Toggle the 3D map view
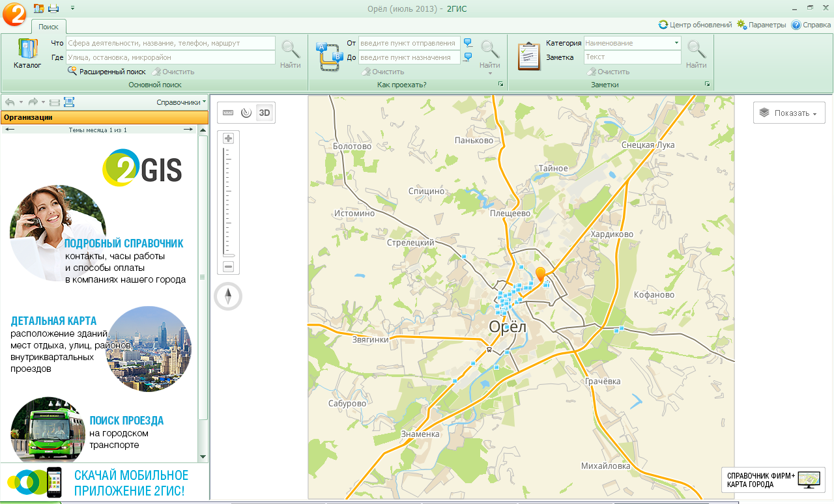This screenshot has width=834, height=504. (x=265, y=113)
